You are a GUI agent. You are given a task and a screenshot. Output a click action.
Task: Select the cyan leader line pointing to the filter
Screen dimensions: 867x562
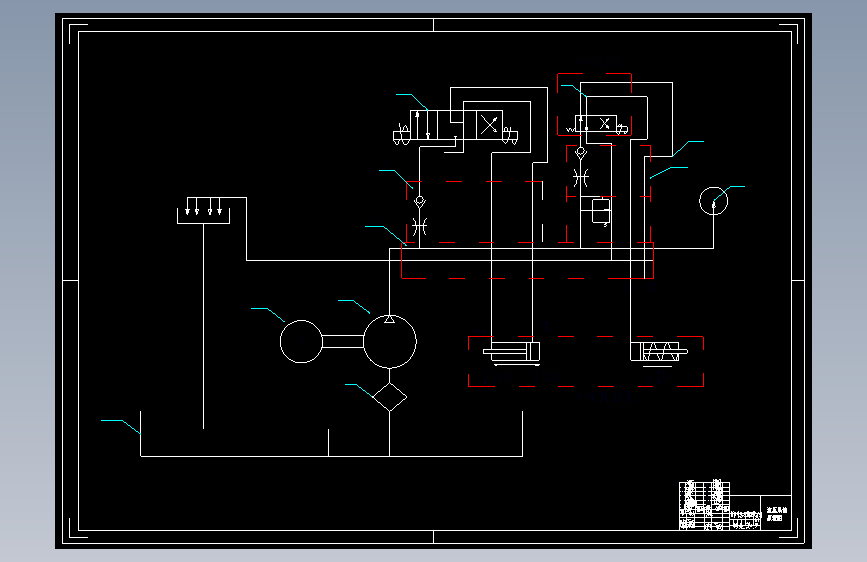[x=359, y=390]
